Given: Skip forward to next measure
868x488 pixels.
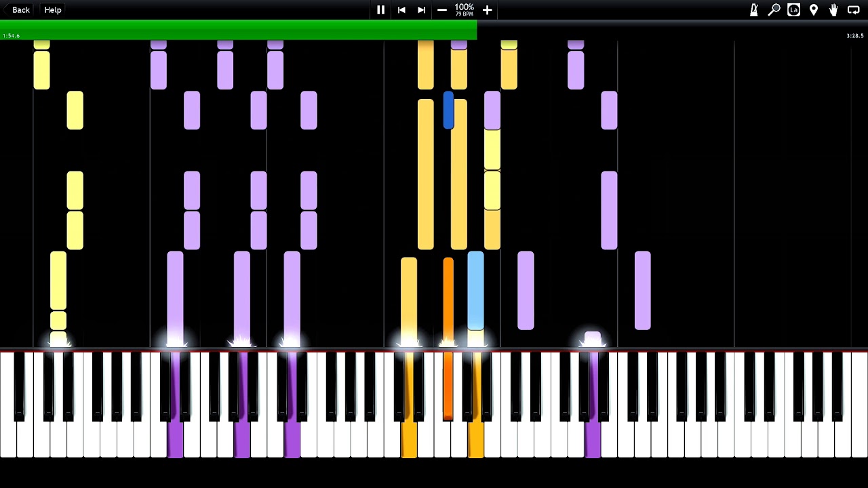Looking at the screenshot, I should 421,9.
